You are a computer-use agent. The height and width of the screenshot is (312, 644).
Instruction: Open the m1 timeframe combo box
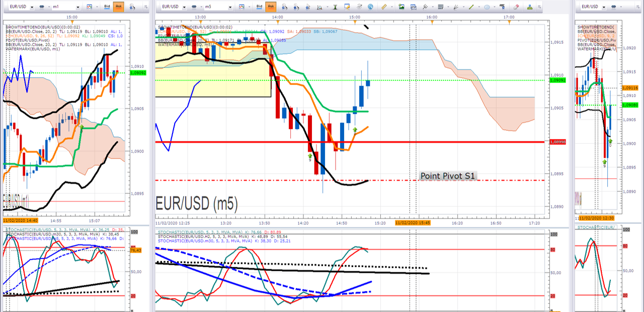coord(66,7)
